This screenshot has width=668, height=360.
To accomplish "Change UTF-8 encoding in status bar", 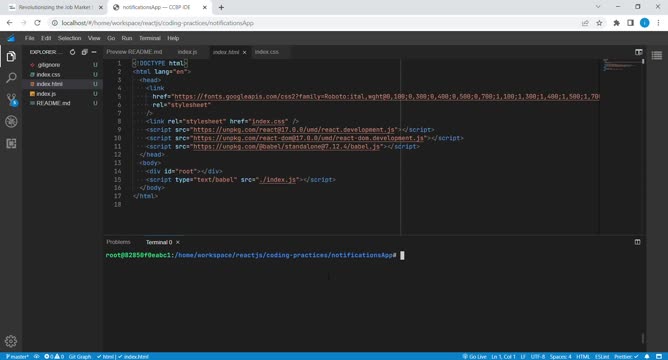I will pyautogui.click(x=538, y=357).
